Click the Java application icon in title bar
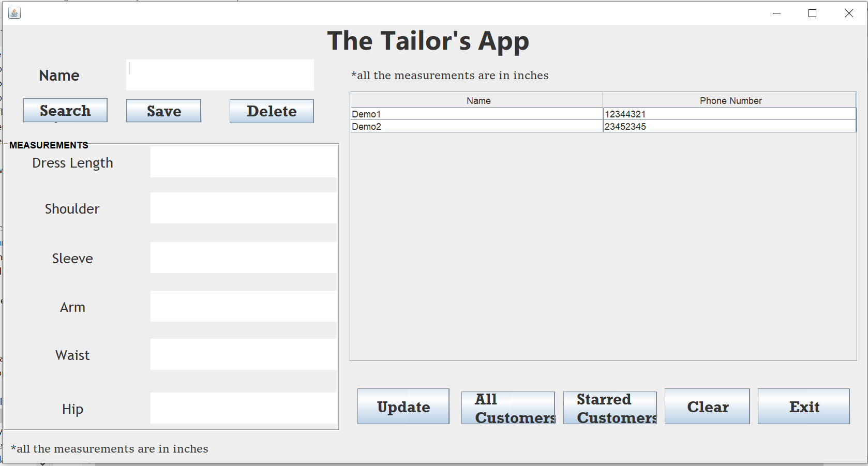Image resolution: width=868 pixels, height=466 pixels. tap(13, 13)
